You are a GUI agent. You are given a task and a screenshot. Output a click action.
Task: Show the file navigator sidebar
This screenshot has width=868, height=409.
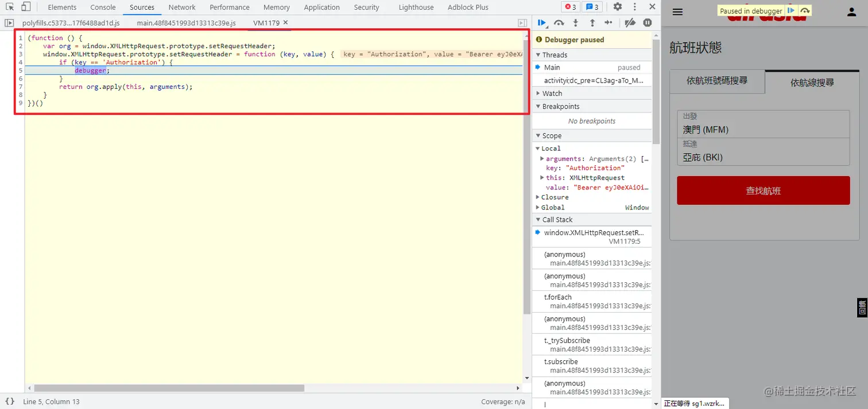tap(9, 23)
